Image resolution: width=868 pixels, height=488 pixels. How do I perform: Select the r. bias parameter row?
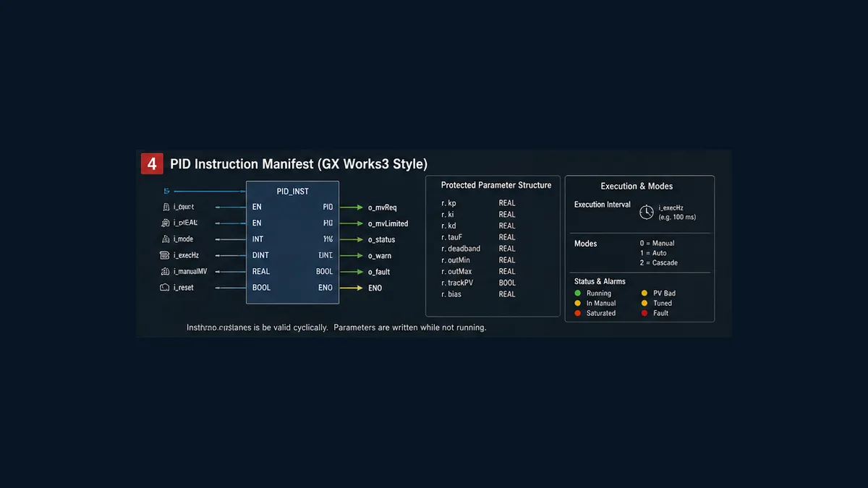479,294
